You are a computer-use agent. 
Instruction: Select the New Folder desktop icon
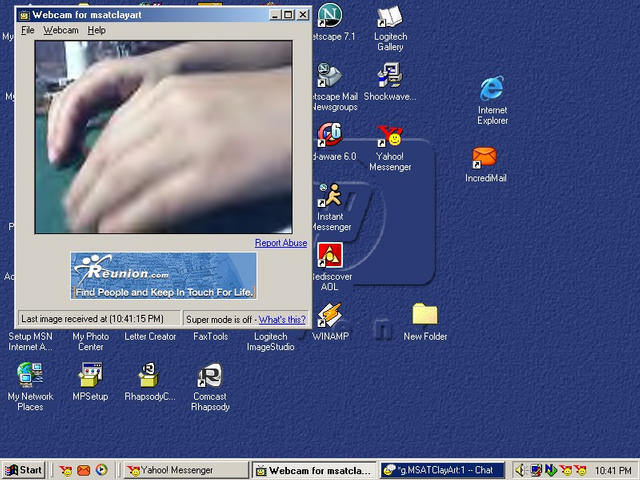(x=425, y=314)
